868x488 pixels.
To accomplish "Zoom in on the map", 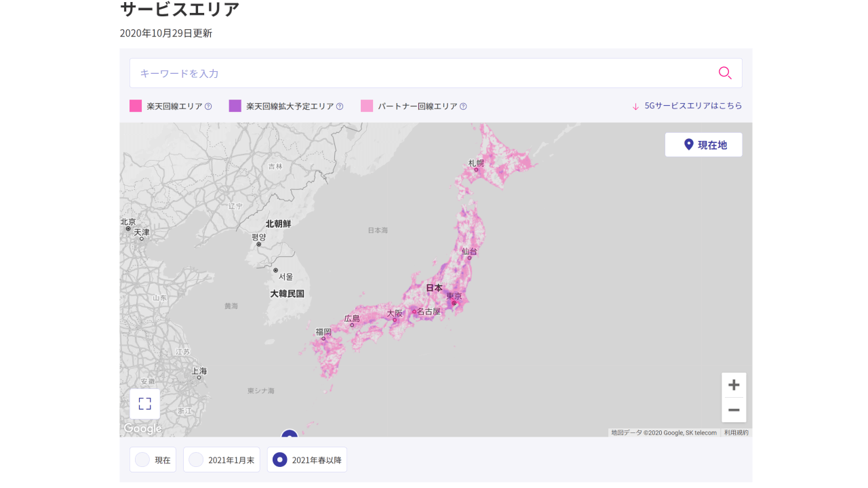I will pos(734,385).
